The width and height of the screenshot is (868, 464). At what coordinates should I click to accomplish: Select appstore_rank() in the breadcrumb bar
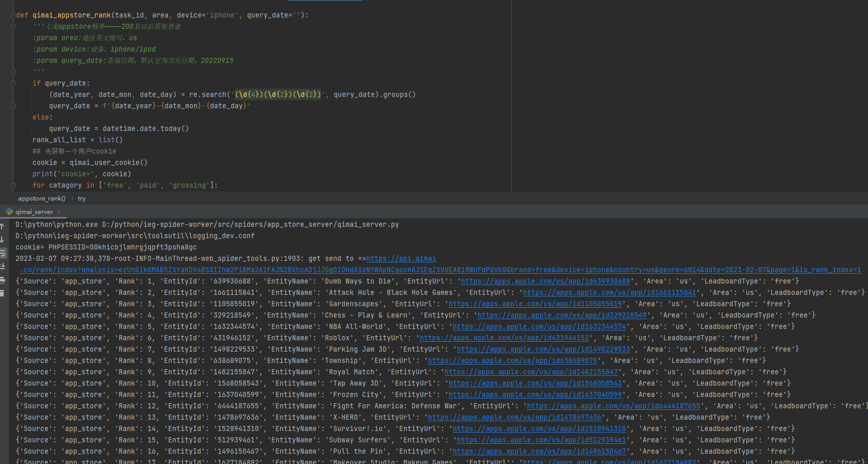click(41, 198)
